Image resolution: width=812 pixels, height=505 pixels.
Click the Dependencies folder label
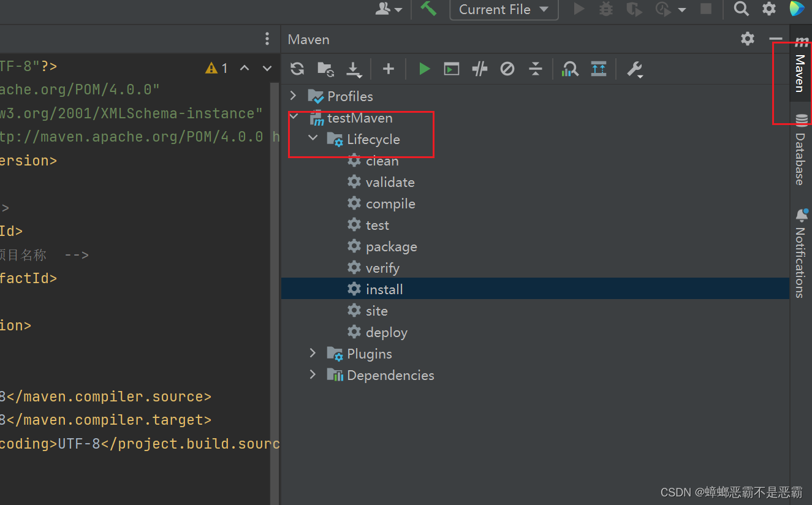point(390,375)
